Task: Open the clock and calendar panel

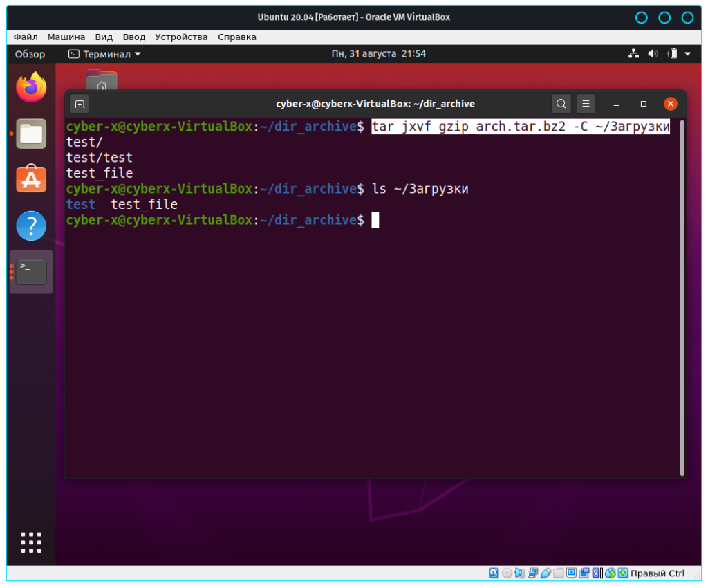Action: click(x=378, y=54)
